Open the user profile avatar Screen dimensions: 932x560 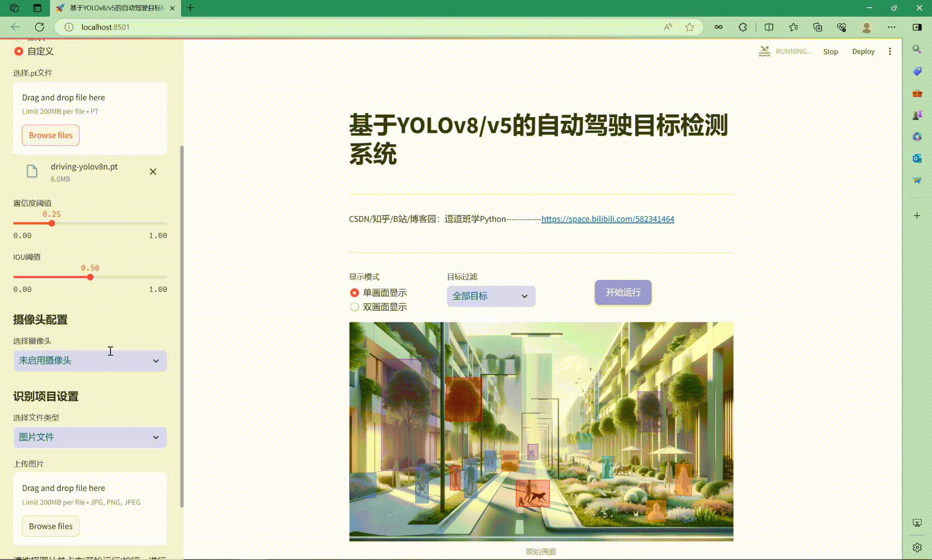(x=866, y=27)
